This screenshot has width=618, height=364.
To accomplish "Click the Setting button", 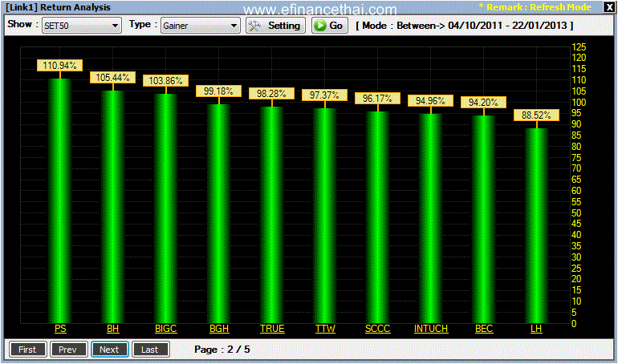I will point(275,26).
